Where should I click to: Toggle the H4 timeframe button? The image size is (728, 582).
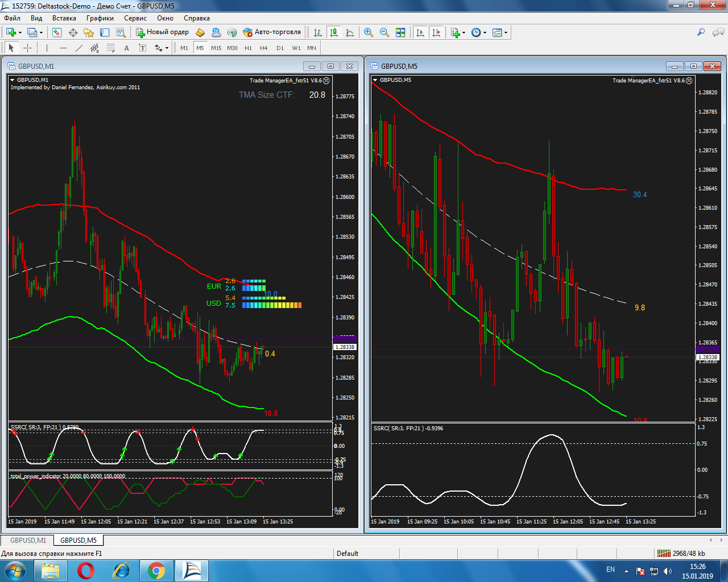tap(264, 48)
